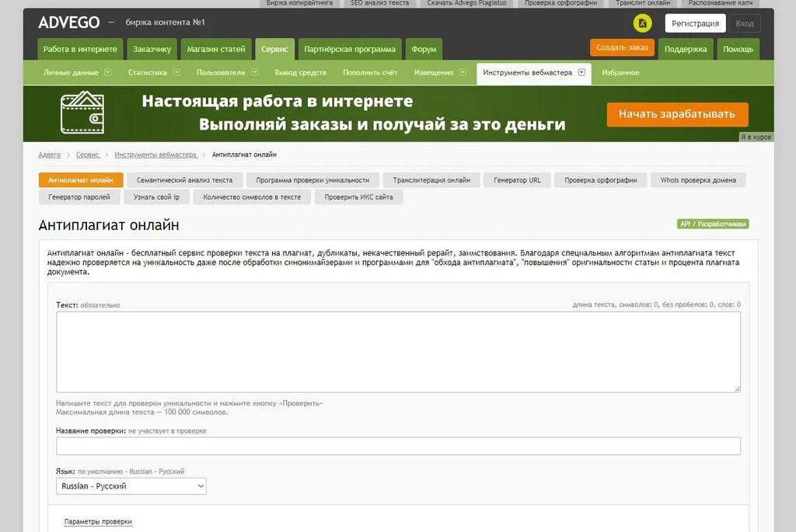Viewport: 796px width, 532px height.
Task: Click the Создать заказ button
Action: click(622, 47)
